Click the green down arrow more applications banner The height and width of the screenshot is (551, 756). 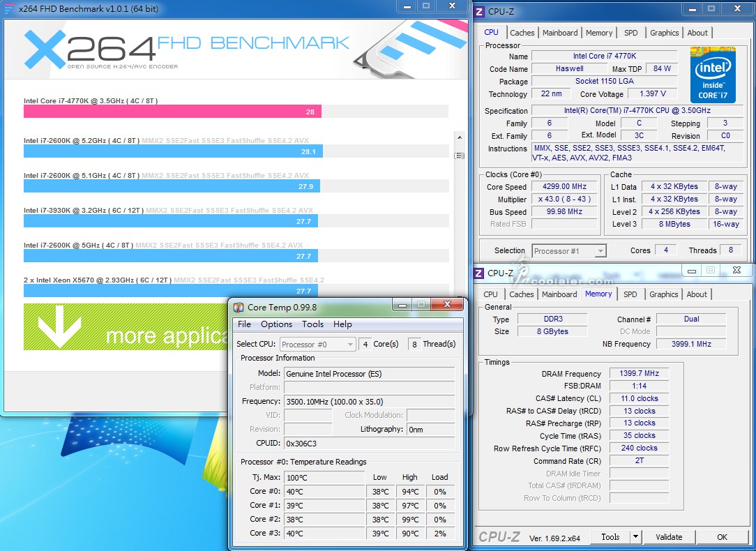tap(126, 326)
